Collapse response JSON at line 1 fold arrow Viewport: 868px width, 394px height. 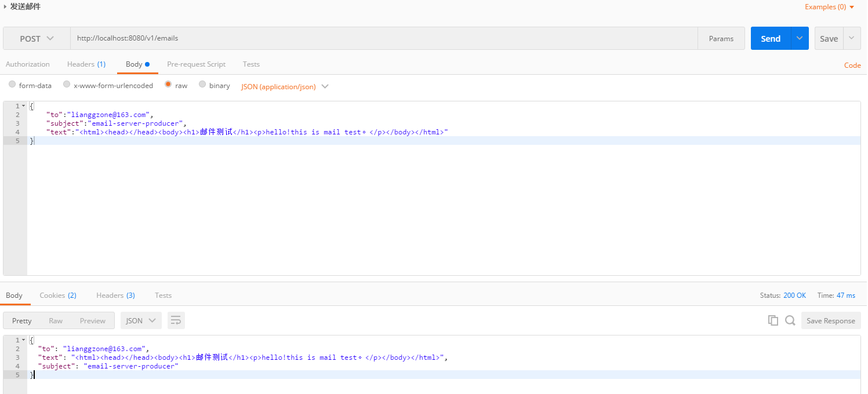pos(23,340)
